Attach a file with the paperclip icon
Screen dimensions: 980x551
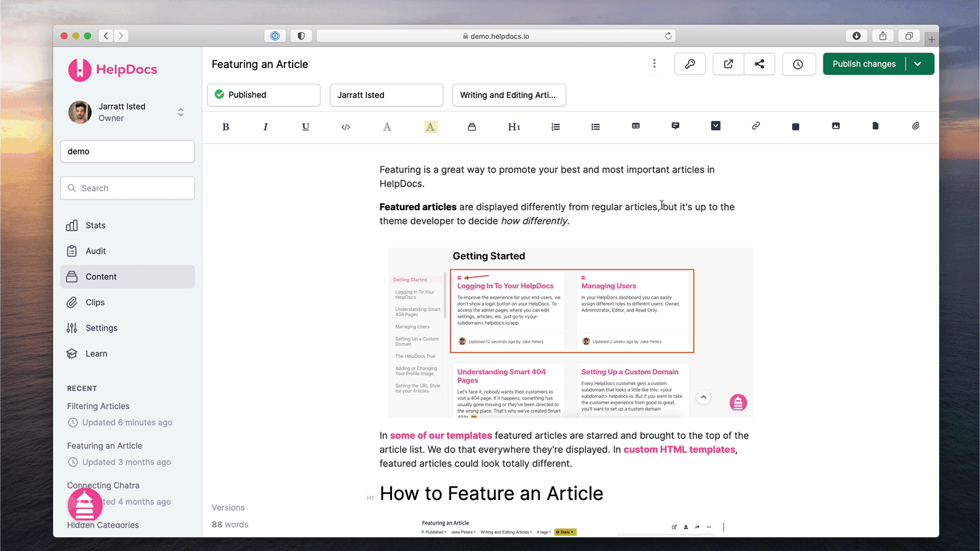pyautogui.click(x=916, y=126)
